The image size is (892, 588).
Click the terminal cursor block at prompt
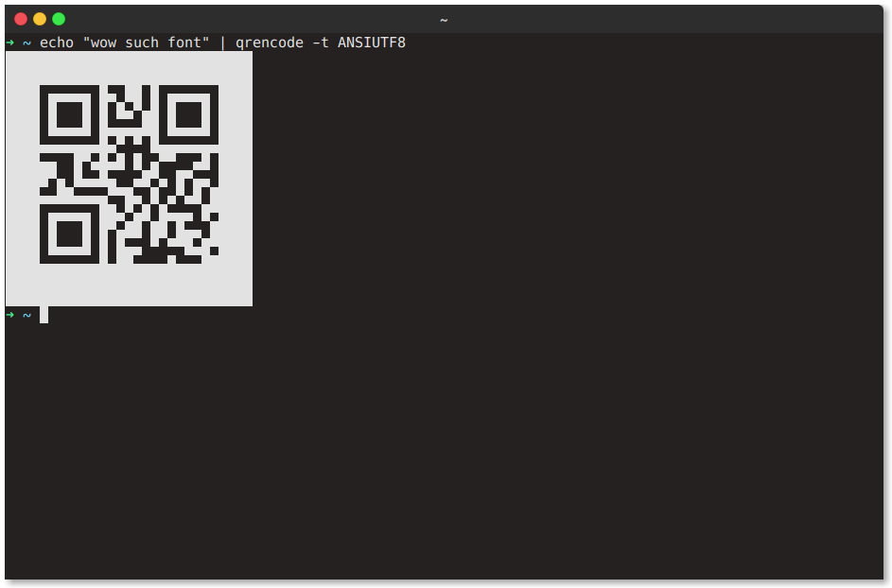(44, 315)
